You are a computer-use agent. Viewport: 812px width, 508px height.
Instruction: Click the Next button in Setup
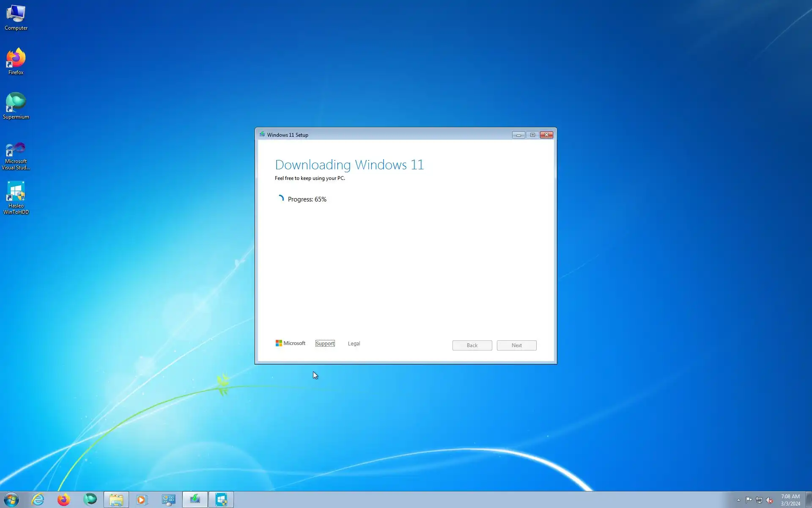click(516, 345)
